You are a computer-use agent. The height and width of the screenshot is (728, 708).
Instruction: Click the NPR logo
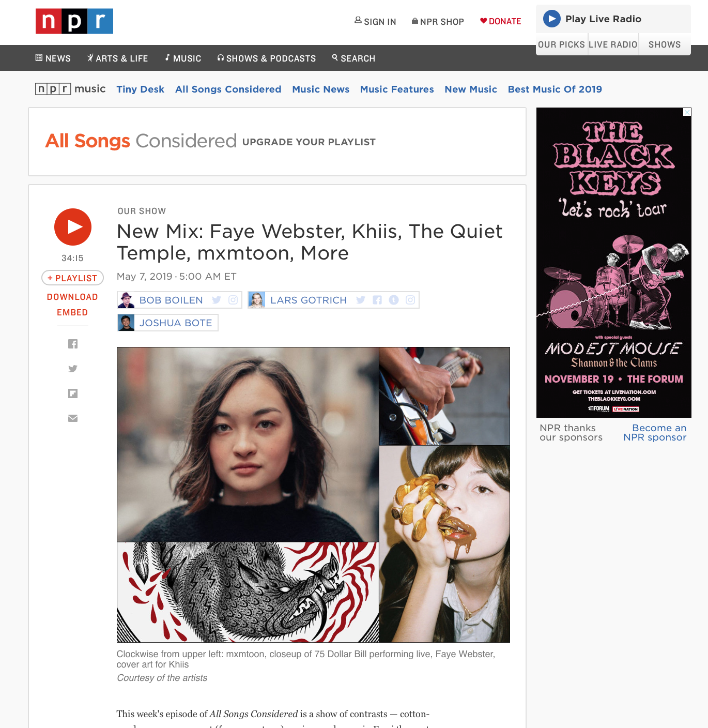click(74, 21)
